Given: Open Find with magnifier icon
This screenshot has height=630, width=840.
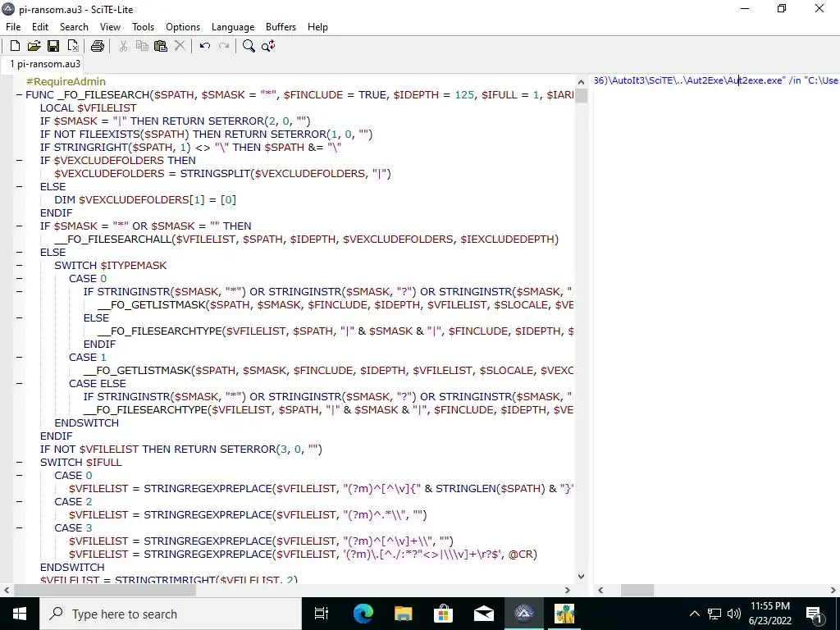Looking at the screenshot, I should coord(249,46).
